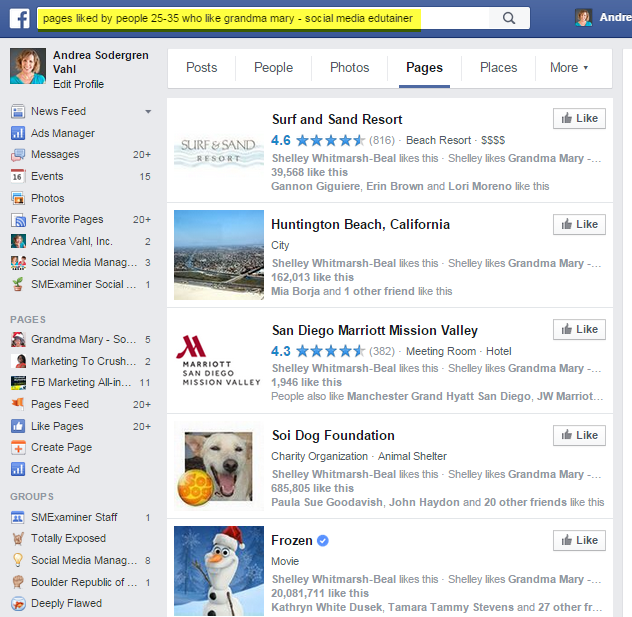
Task: Like San Diego Marriott Mission Valley
Action: (x=579, y=330)
